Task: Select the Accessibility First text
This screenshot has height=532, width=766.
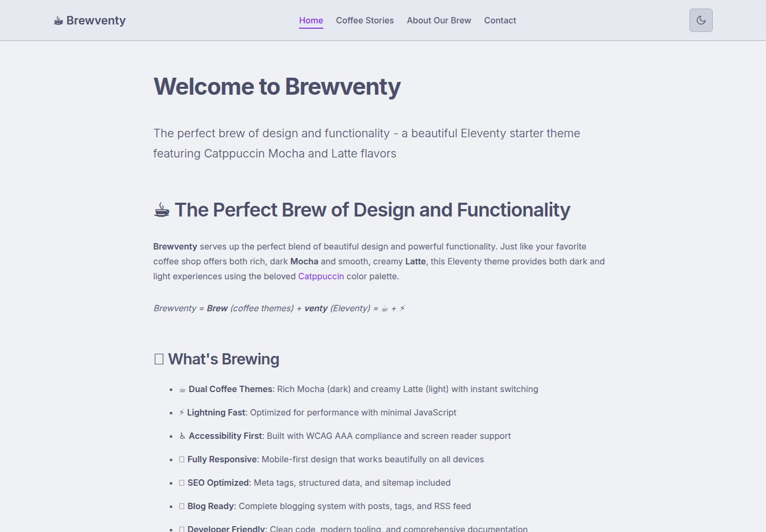Action: [226, 436]
